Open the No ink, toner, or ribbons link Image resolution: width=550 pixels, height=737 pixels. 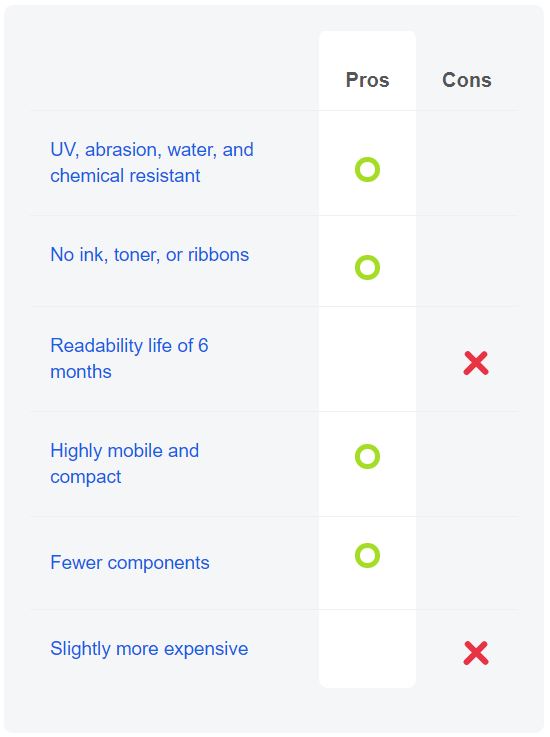pyautogui.click(x=149, y=254)
